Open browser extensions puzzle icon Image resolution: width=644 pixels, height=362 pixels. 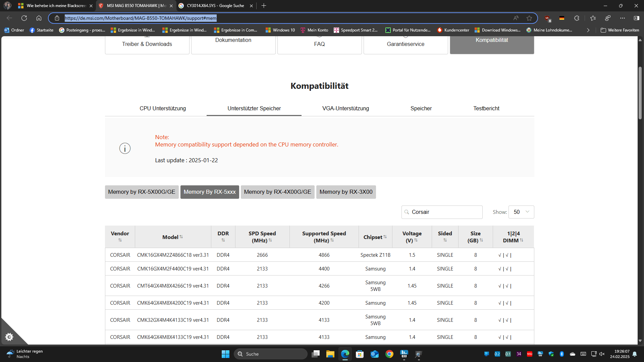click(x=577, y=18)
